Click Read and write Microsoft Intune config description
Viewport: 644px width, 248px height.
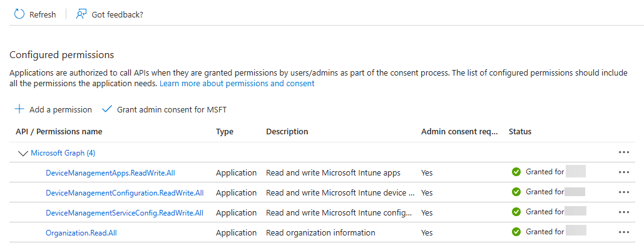[x=339, y=213]
